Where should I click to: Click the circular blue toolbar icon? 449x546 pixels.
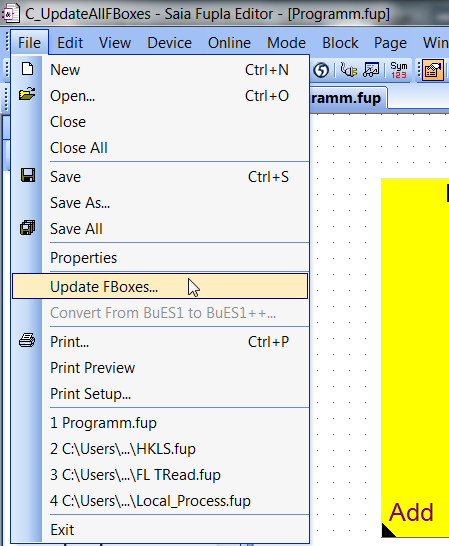click(x=321, y=70)
